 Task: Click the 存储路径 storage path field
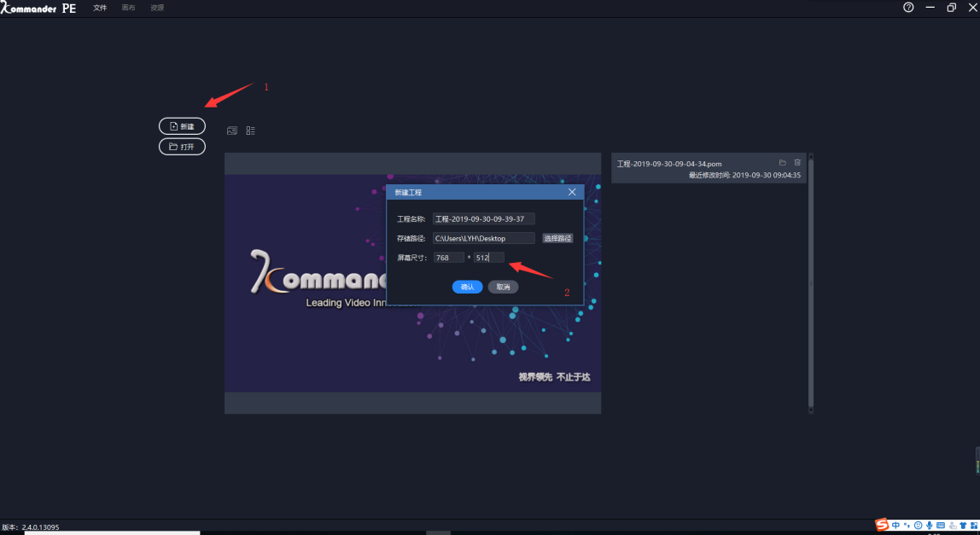click(x=483, y=238)
